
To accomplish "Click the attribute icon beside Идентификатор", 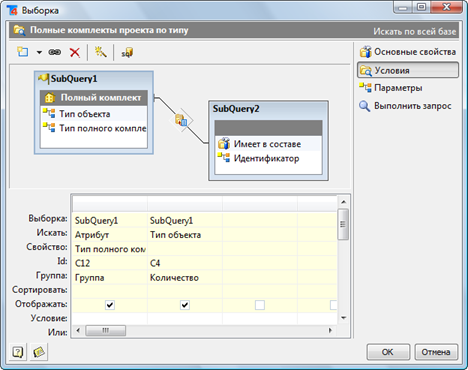I will (x=224, y=157).
